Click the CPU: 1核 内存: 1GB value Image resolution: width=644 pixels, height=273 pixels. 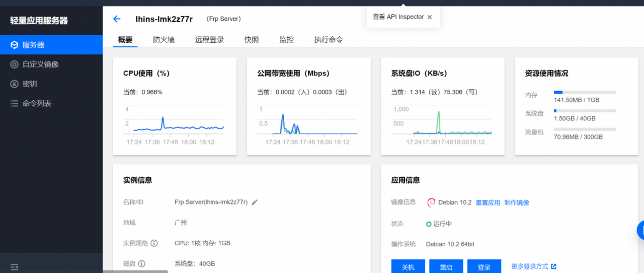click(x=202, y=243)
